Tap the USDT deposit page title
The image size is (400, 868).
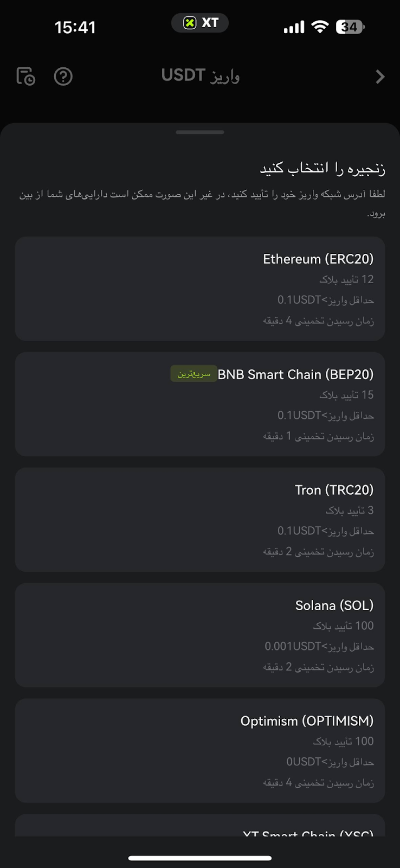(200, 75)
